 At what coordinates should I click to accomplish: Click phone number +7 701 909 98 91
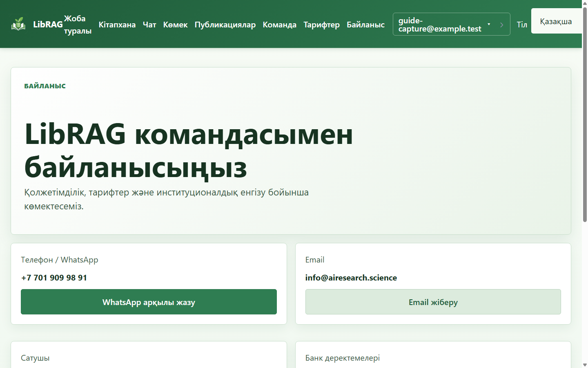pos(54,278)
